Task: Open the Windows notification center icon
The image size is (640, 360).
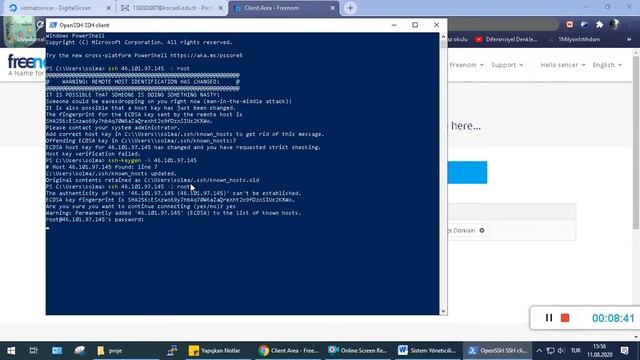Action: (624, 351)
